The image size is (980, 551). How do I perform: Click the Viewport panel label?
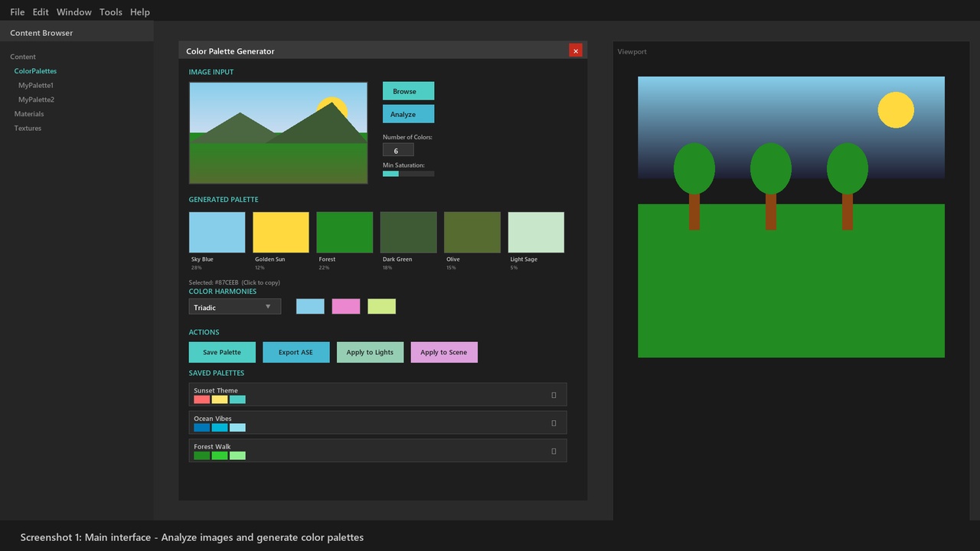tap(632, 52)
